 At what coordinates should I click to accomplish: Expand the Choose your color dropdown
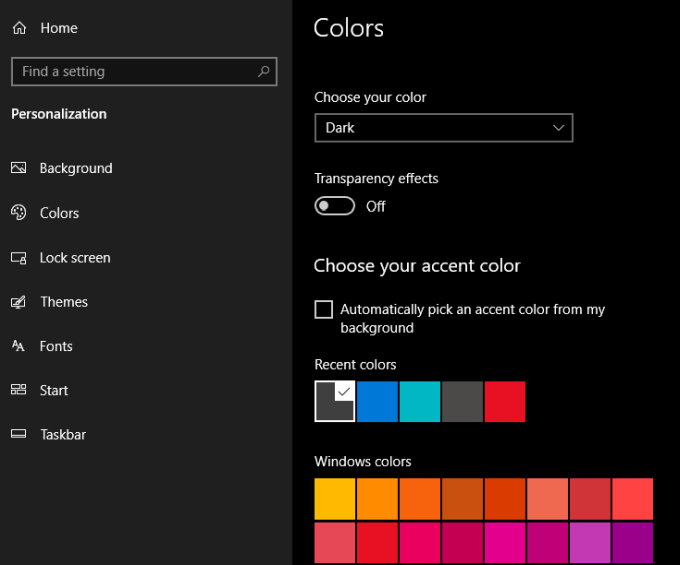click(443, 128)
